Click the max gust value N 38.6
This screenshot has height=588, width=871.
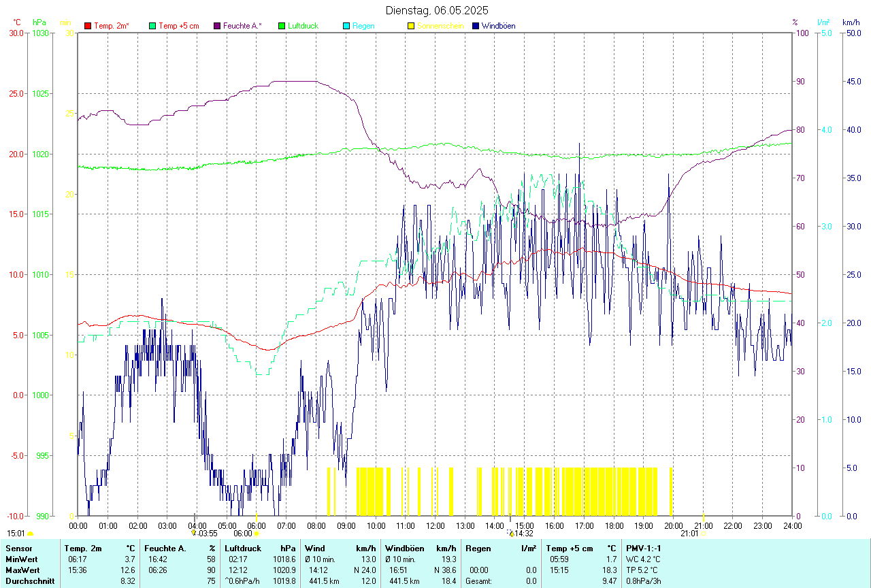click(x=445, y=570)
